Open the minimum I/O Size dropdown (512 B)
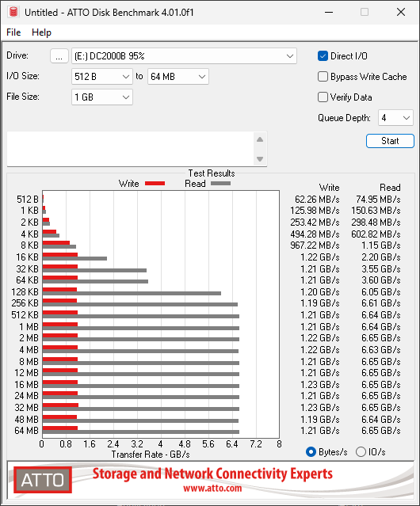This screenshot has height=506, width=420. point(102,77)
